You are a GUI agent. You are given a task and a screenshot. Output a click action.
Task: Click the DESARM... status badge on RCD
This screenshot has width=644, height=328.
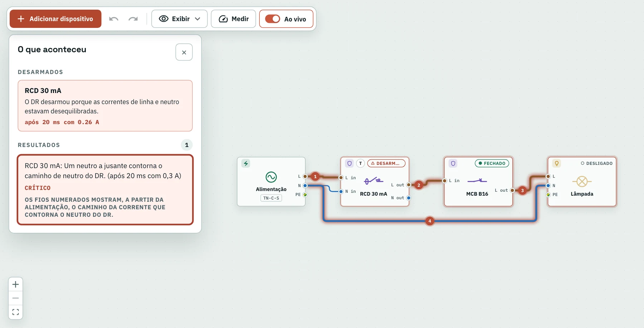[x=386, y=163]
